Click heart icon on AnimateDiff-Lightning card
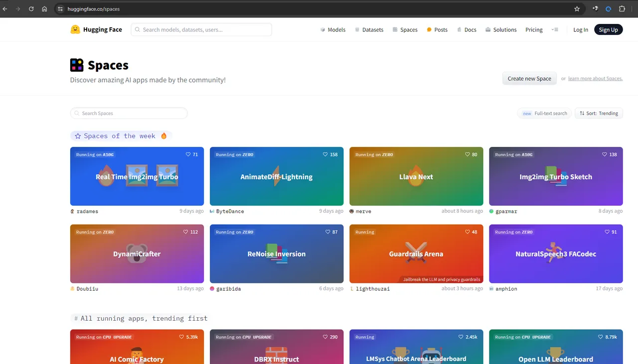This screenshot has height=364, width=638. pyautogui.click(x=325, y=154)
